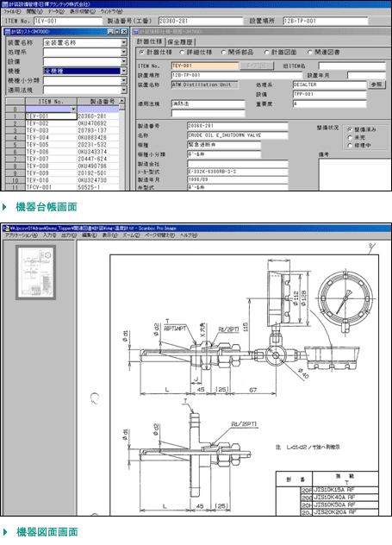
Task: Click the Scanbox Pro Image title bar icon
Action: [6, 229]
